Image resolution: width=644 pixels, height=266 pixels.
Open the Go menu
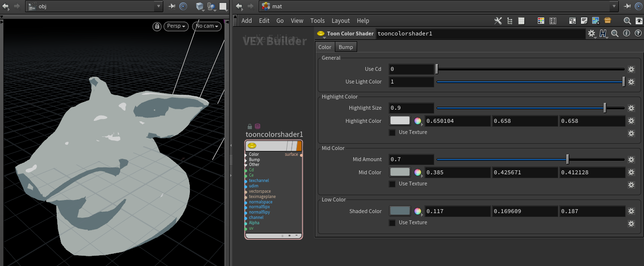(280, 21)
